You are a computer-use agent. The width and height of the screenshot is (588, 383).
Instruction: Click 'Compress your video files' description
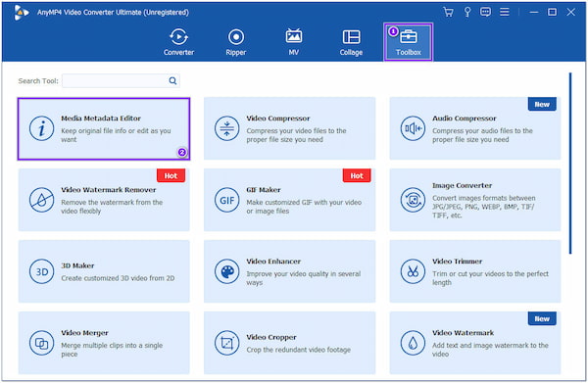[296, 135]
